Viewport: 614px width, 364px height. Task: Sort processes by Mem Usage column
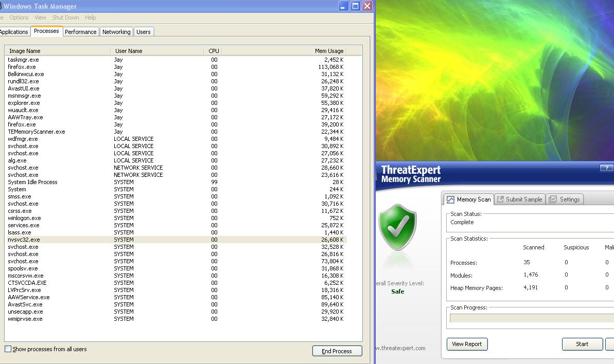coord(328,51)
